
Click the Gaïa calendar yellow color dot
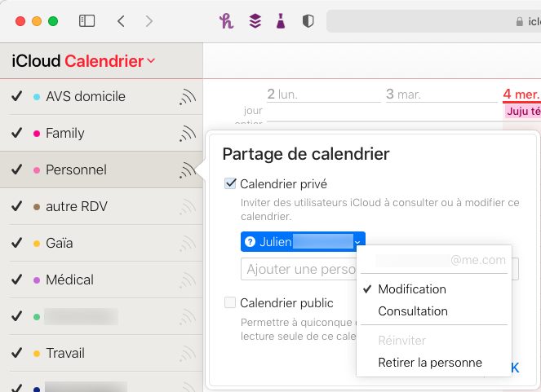37,244
